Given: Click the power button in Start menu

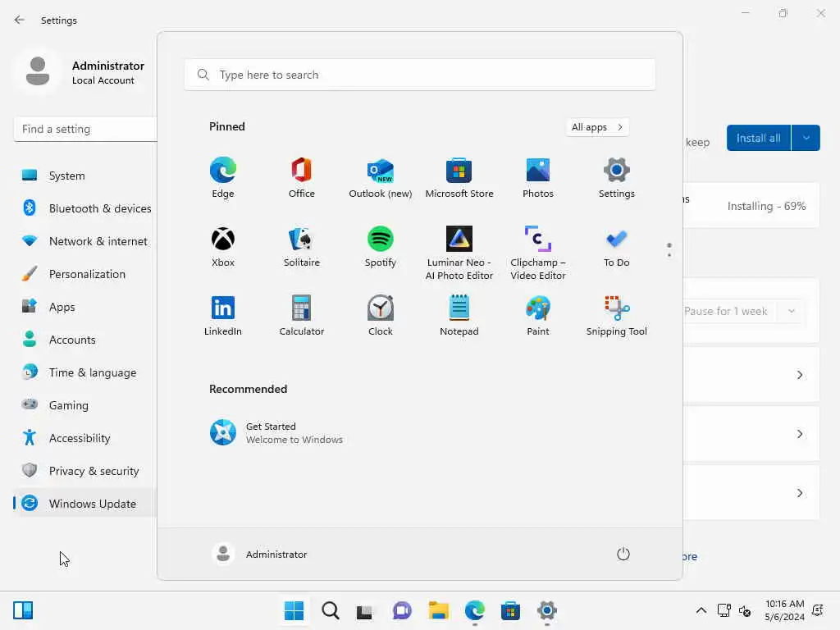Looking at the screenshot, I should tap(623, 554).
